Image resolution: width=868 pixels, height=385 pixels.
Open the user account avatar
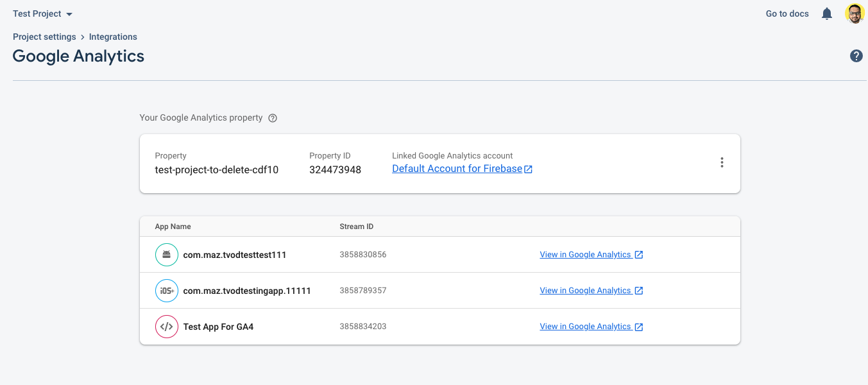click(x=855, y=13)
